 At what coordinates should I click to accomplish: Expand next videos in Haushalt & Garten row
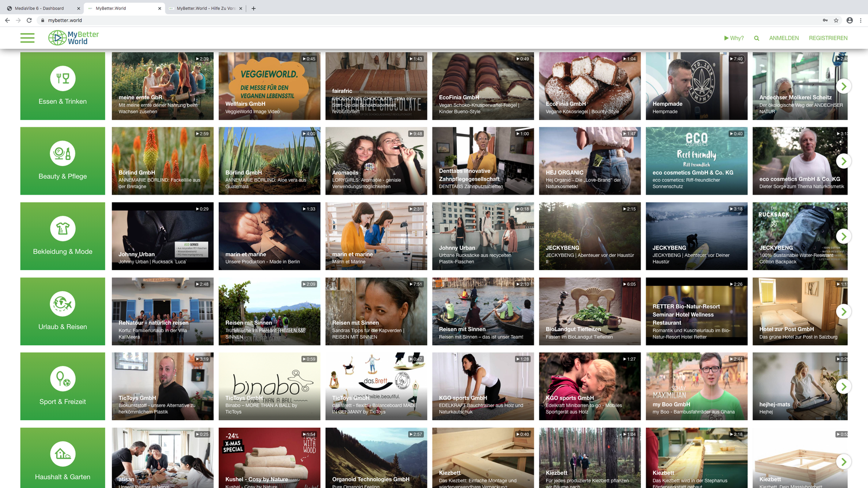click(843, 461)
